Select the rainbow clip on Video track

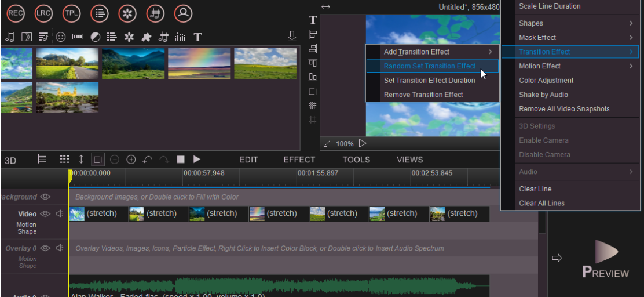278,213
